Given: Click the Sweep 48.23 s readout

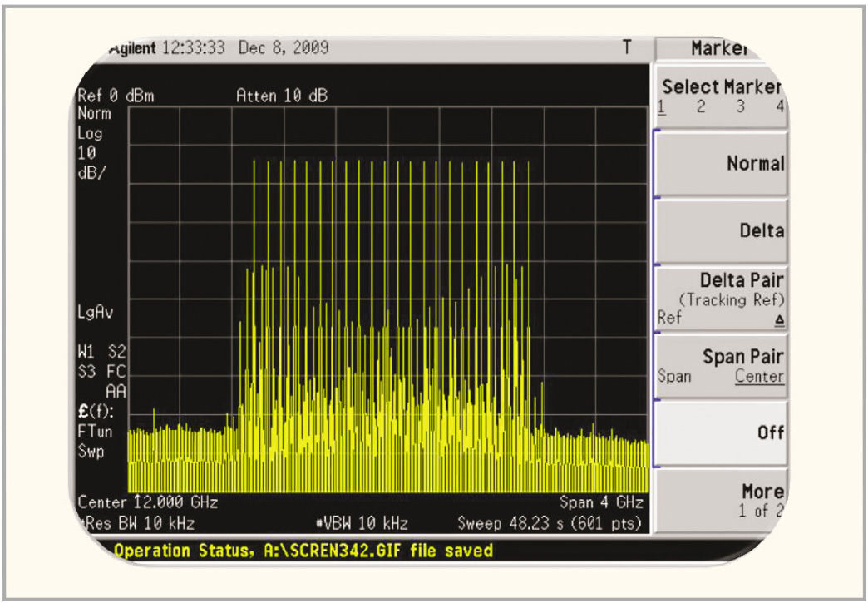Looking at the screenshot, I should (x=550, y=523).
